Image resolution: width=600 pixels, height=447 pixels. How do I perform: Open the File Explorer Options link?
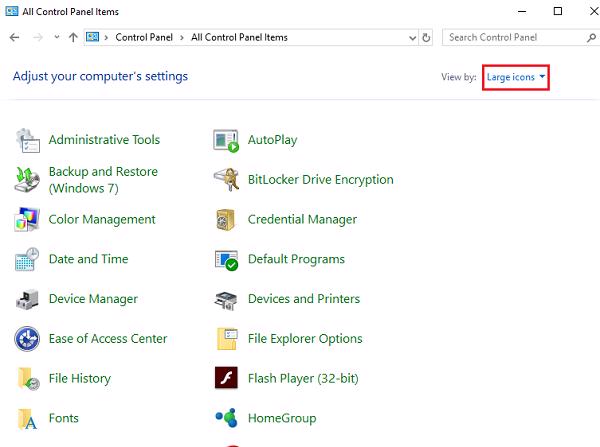(305, 339)
